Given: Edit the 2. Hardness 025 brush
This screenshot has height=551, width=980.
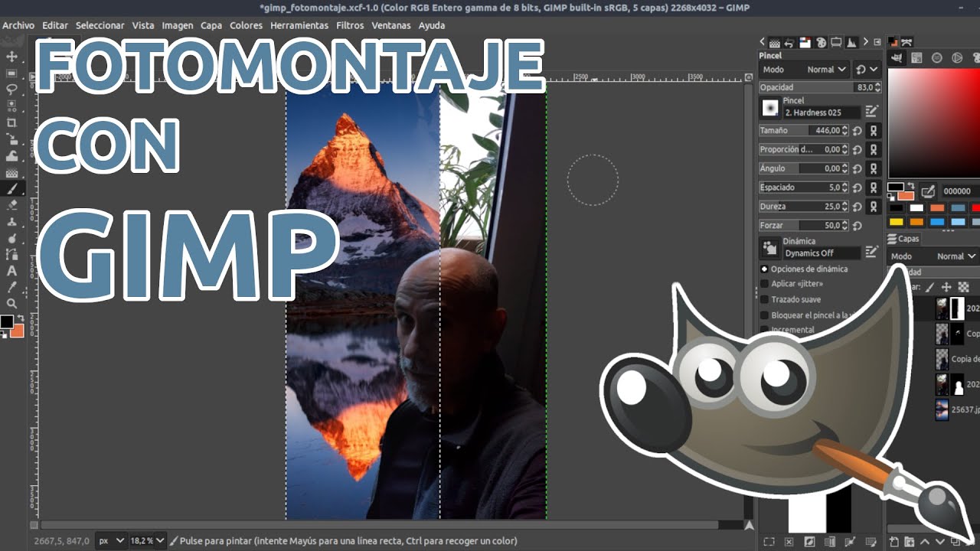Looking at the screenshot, I should (871, 112).
